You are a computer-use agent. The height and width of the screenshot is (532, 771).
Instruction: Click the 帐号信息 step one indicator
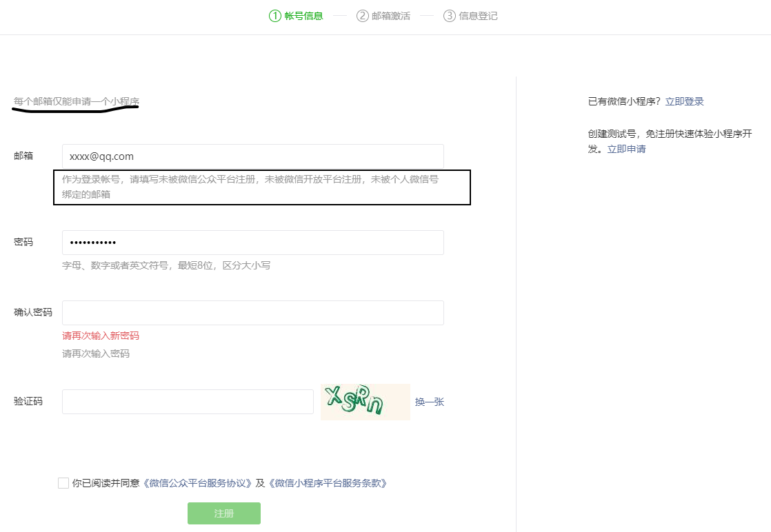(296, 16)
